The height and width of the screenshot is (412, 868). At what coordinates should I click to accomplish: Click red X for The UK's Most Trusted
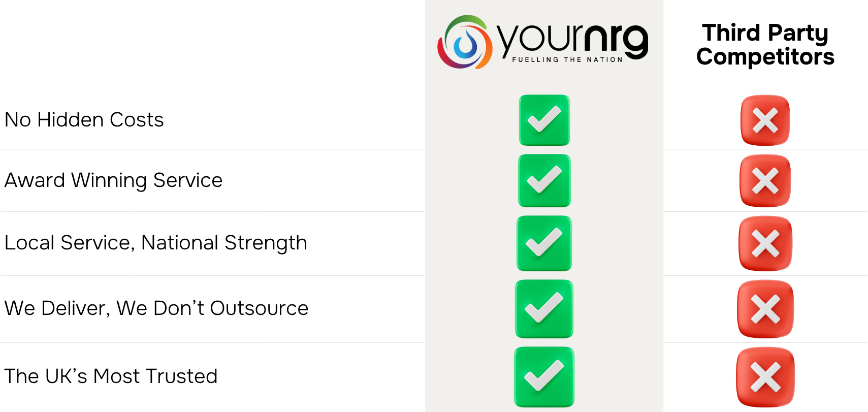pyautogui.click(x=765, y=377)
